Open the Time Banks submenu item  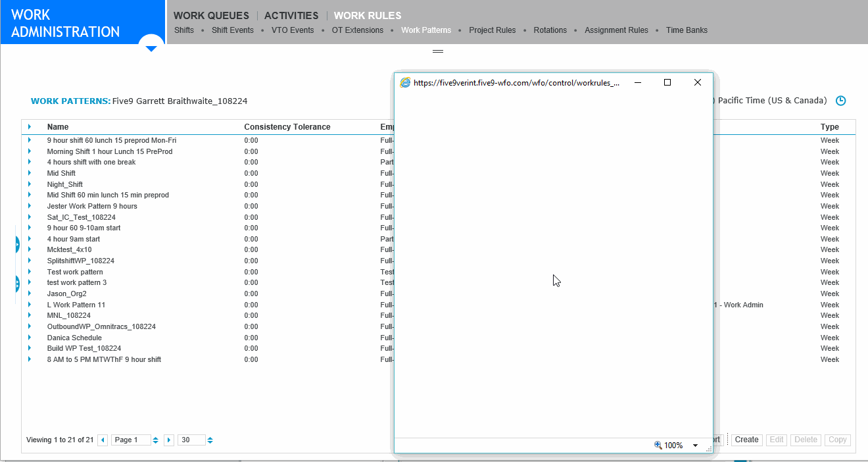[687, 30]
